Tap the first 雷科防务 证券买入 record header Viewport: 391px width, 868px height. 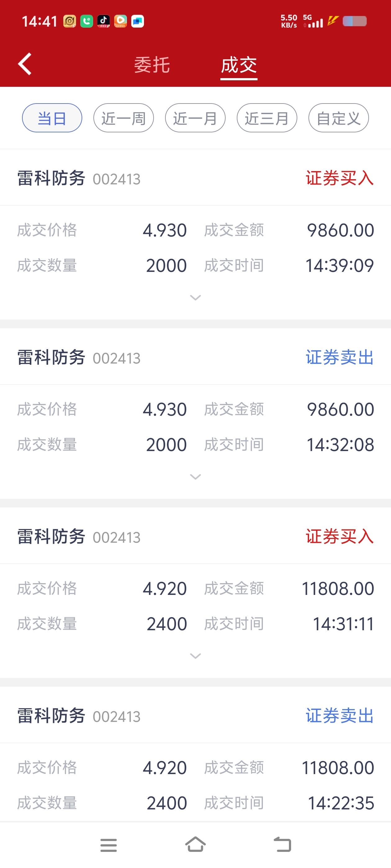pos(195,178)
